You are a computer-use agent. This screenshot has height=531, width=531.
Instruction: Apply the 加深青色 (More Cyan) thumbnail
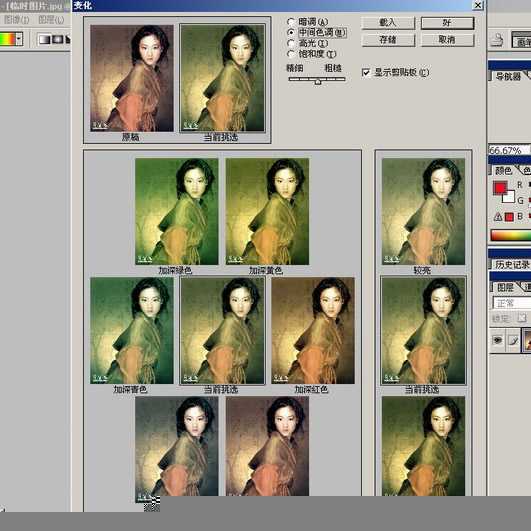pyautogui.click(x=132, y=331)
